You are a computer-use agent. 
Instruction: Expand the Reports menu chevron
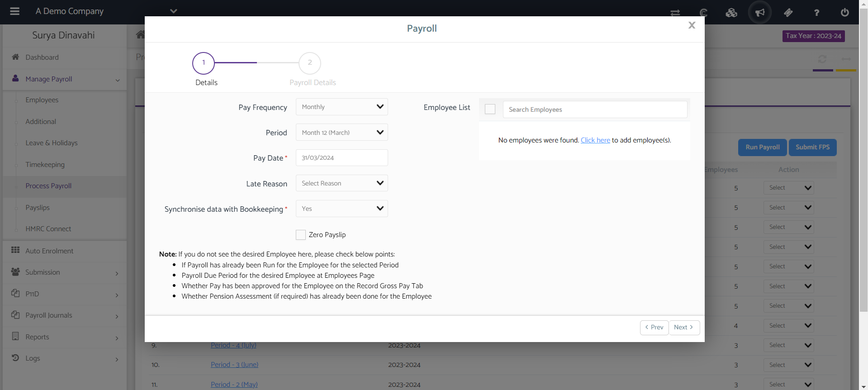(x=117, y=338)
